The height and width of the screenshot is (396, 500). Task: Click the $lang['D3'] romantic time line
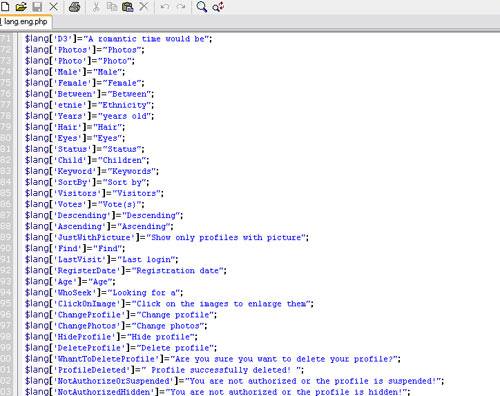[118, 39]
